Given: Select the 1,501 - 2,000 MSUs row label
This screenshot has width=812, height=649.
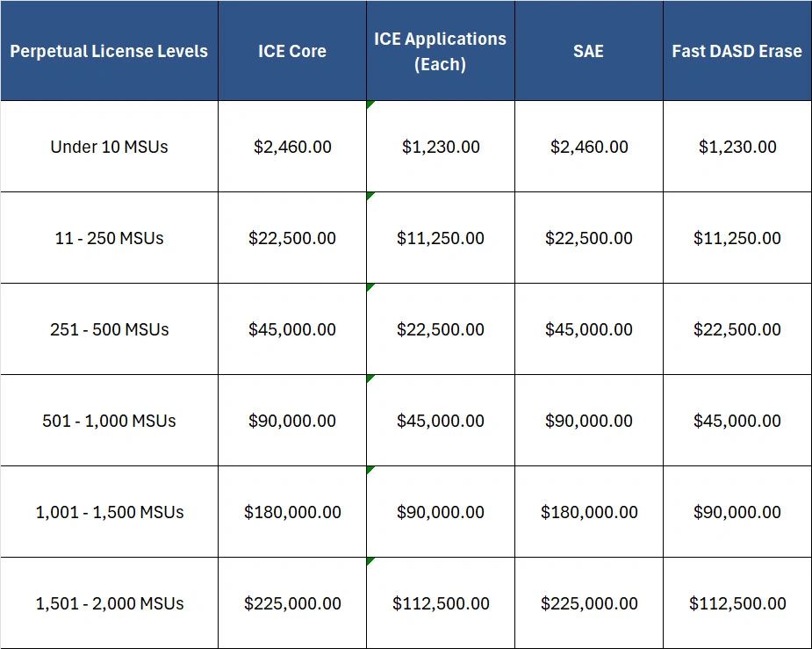Looking at the screenshot, I should point(109,603).
